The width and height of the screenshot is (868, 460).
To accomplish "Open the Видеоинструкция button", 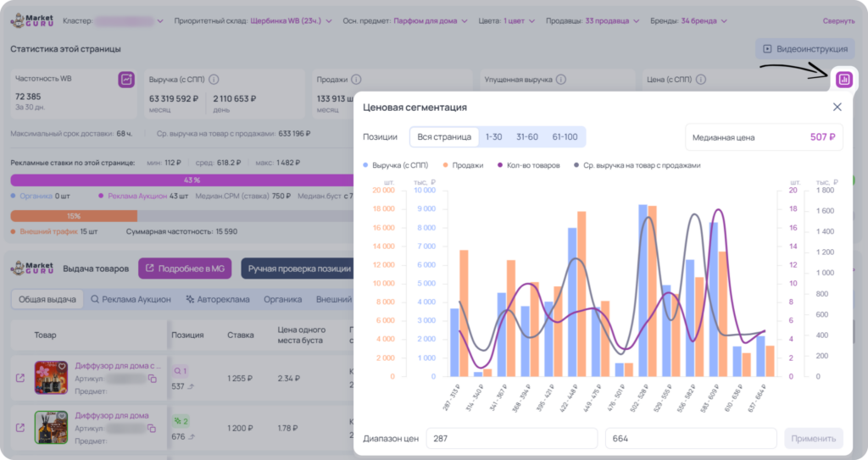I will pos(805,49).
